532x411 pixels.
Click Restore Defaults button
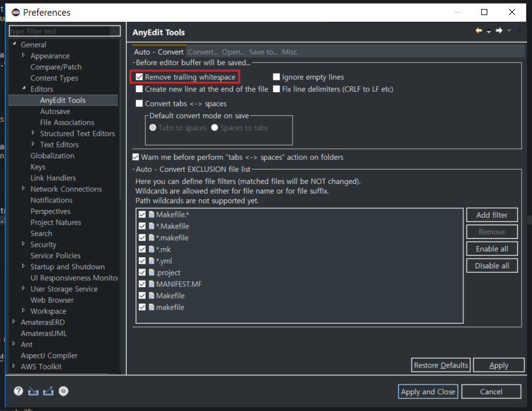[x=441, y=365]
